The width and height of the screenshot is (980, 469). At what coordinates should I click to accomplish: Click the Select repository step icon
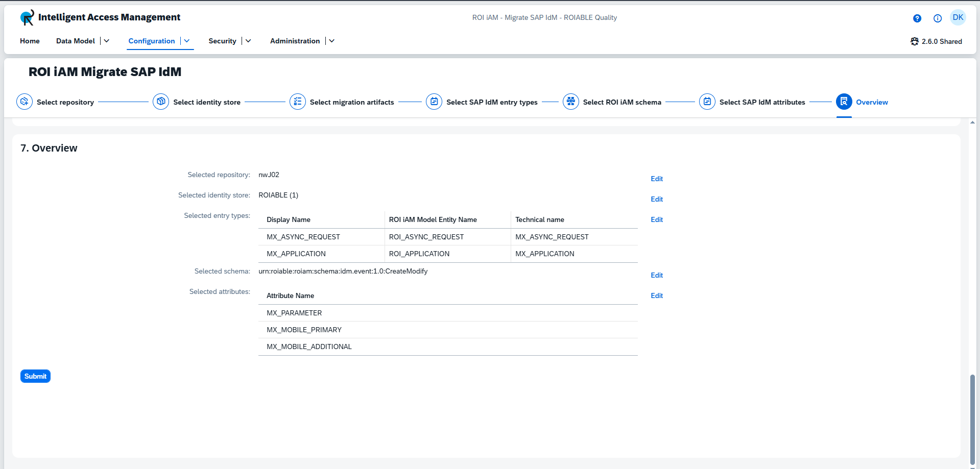[x=25, y=102]
